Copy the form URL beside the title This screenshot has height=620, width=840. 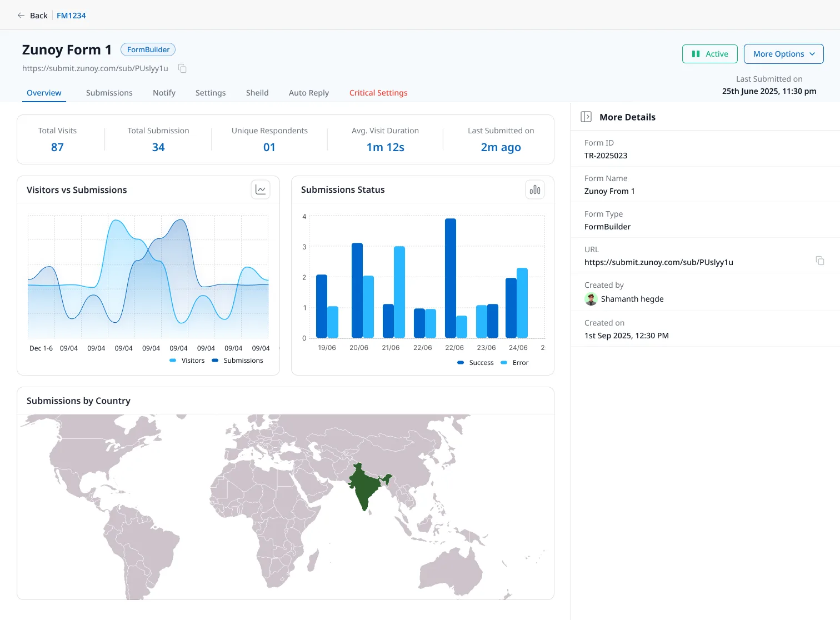(182, 68)
